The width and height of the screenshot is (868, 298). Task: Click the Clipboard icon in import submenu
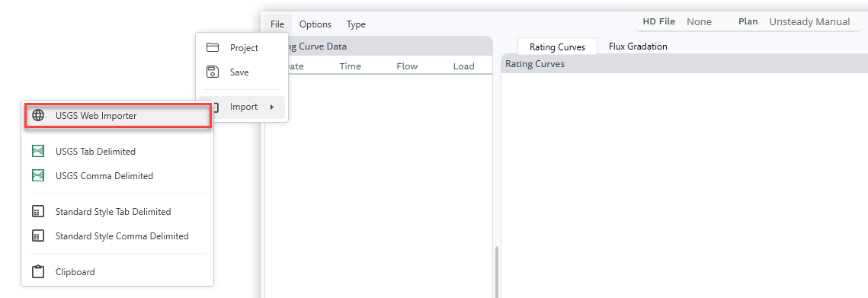(x=38, y=272)
